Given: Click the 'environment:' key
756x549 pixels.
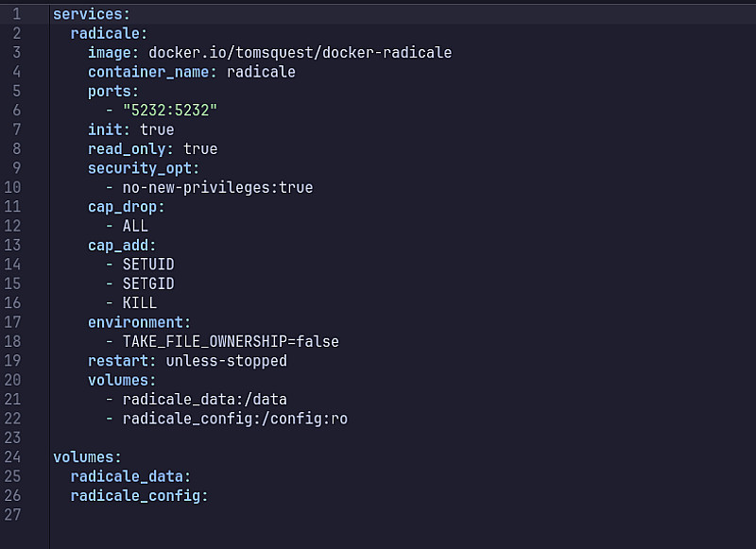Looking at the screenshot, I should [x=139, y=322].
